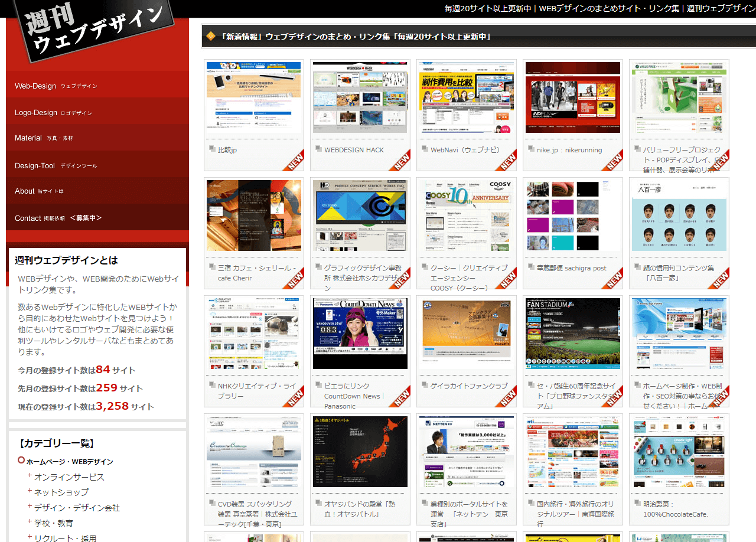The image size is (756, 542).
Task: Select the 学校・教育 subcategory
Action: pos(54,523)
